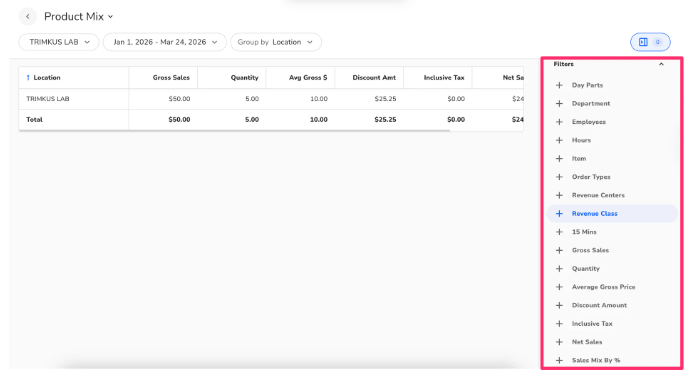Open the Group by Location dropdown
This screenshot has height=373, width=697.
click(x=276, y=42)
